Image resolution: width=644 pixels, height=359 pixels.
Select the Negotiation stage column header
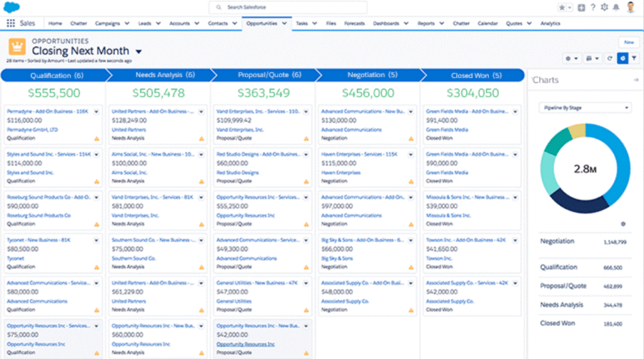[x=372, y=75]
